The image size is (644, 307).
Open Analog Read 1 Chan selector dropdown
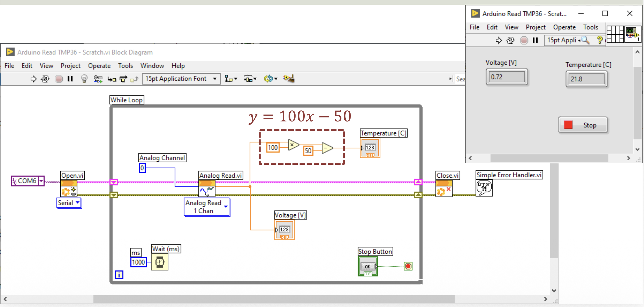pyautogui.click(x=226, y=207)
